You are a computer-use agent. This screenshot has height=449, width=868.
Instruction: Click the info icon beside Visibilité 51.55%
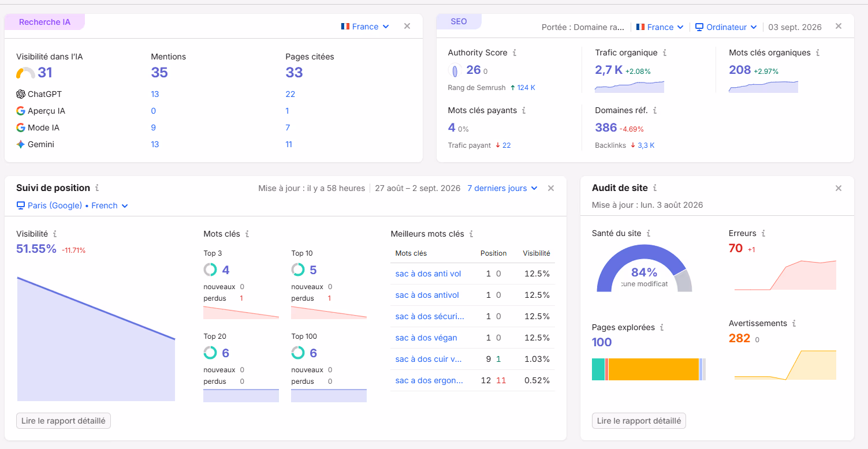click(55, 234)
